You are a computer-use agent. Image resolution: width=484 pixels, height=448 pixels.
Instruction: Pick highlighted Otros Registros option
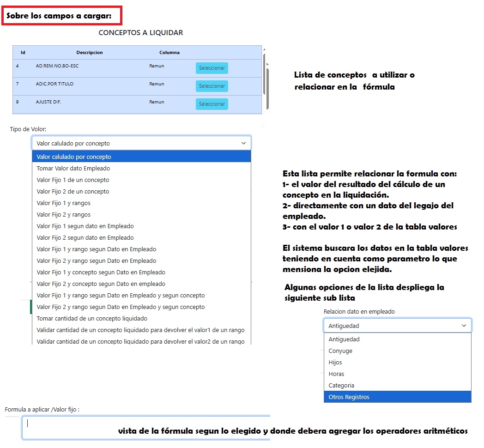point(398,397)
